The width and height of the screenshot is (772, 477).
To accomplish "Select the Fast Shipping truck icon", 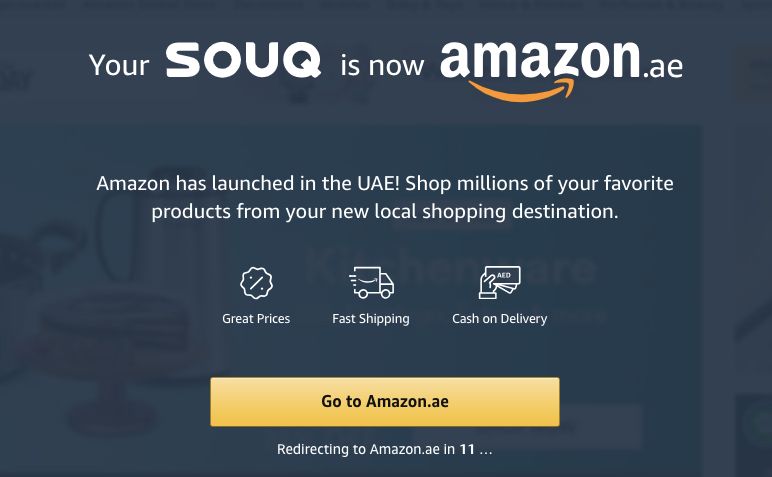I will point(371,283).
